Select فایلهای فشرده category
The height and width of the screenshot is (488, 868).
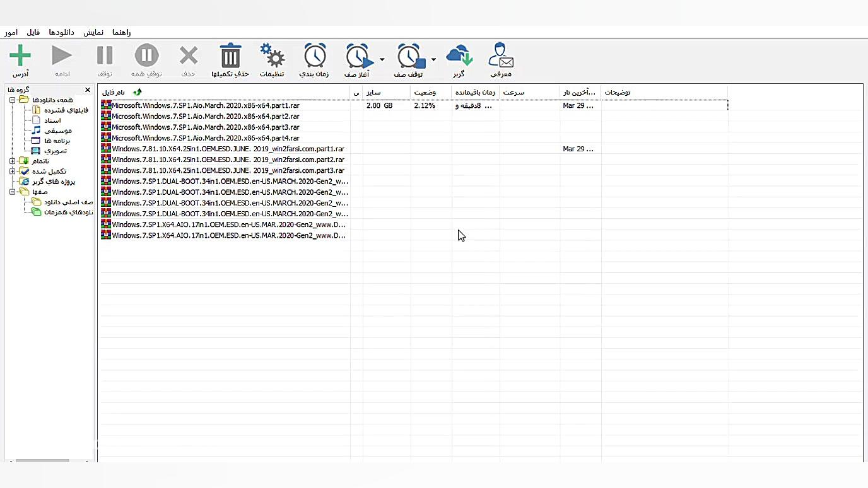[x=66, y=110]
